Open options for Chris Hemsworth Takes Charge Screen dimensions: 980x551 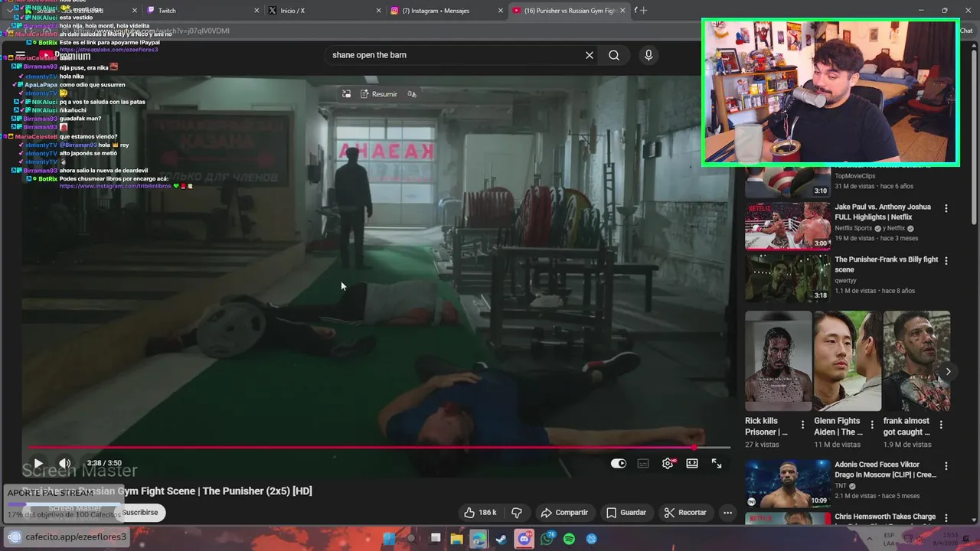click(946, 518)
